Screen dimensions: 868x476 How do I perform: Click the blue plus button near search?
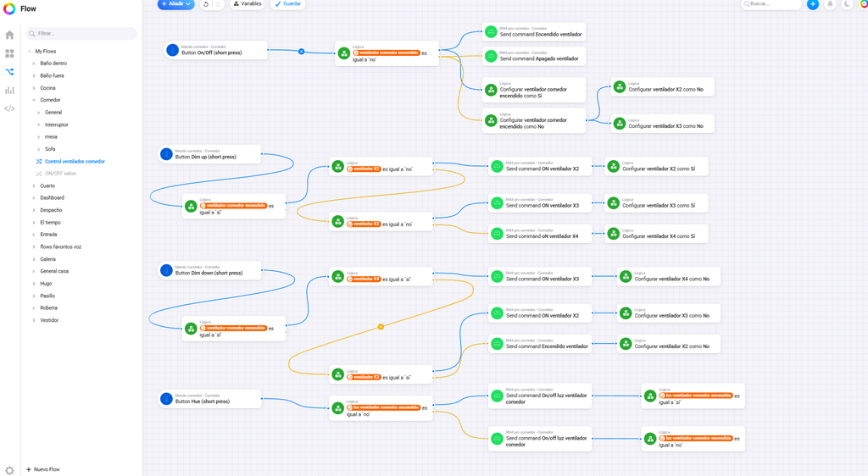pos(813,4)
